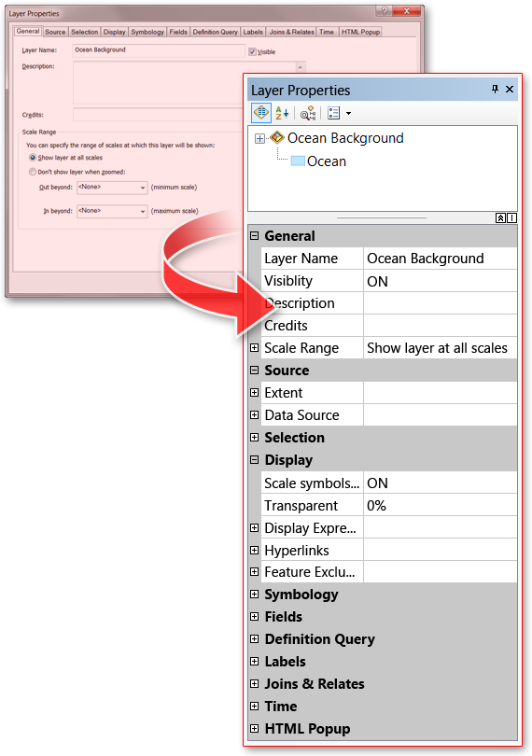Click the alphabetical A-Z sort icon
Image resolution: width=532 pixels, height=756 pixels.
coord(282,113)
